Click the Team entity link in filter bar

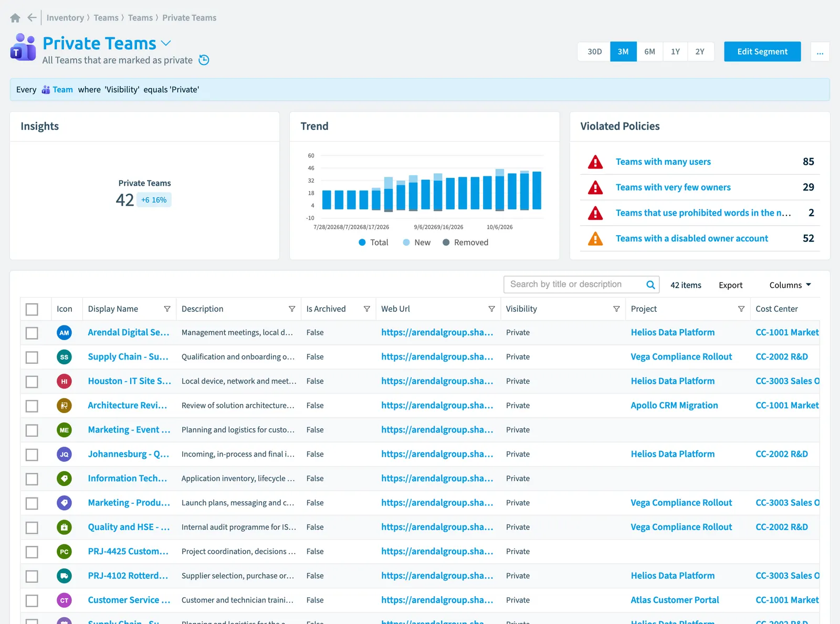62,90
